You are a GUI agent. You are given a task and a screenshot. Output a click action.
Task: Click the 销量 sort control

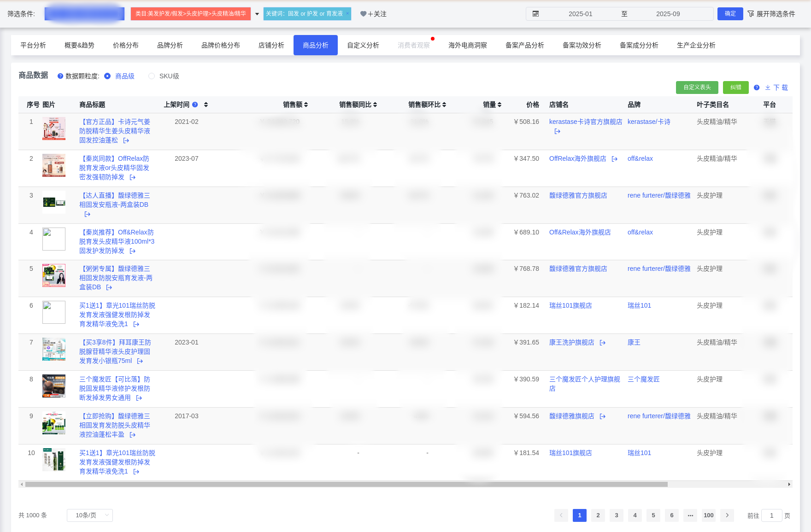point(500,105)
